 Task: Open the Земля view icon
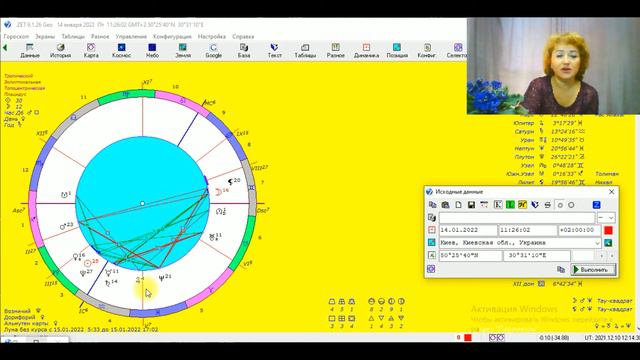(x=183, y=51)
